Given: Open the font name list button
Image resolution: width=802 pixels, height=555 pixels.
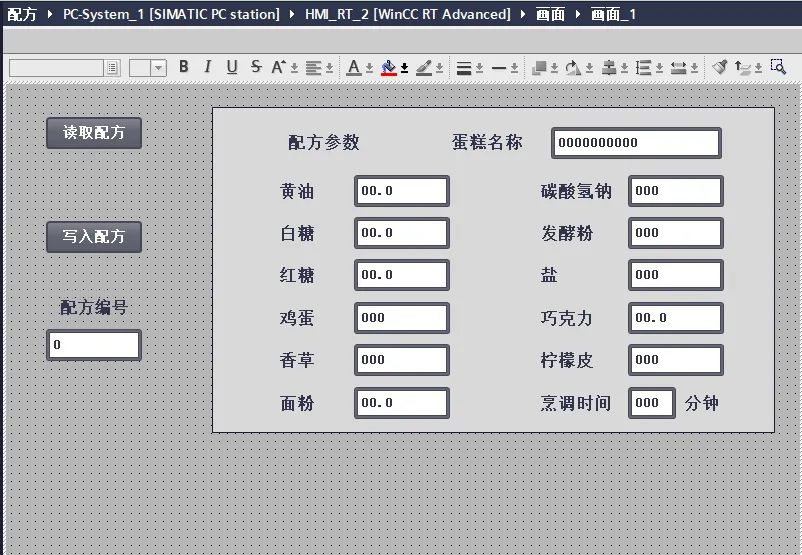Looking at the screenshot, I should click(112, 68).
